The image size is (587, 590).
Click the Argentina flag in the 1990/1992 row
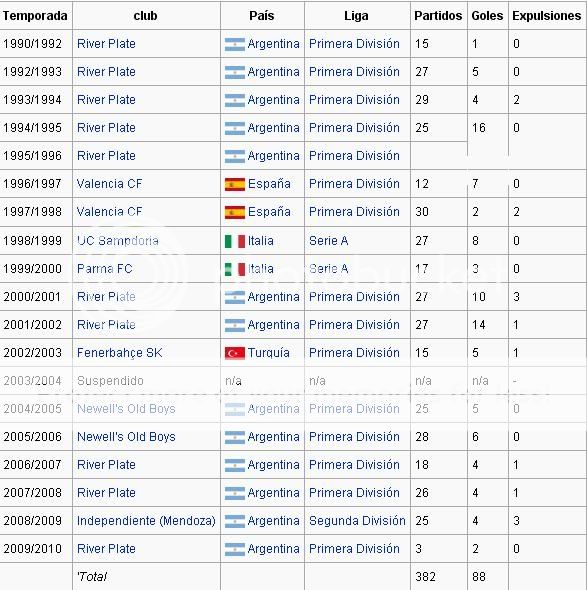[x=235, y=44]
